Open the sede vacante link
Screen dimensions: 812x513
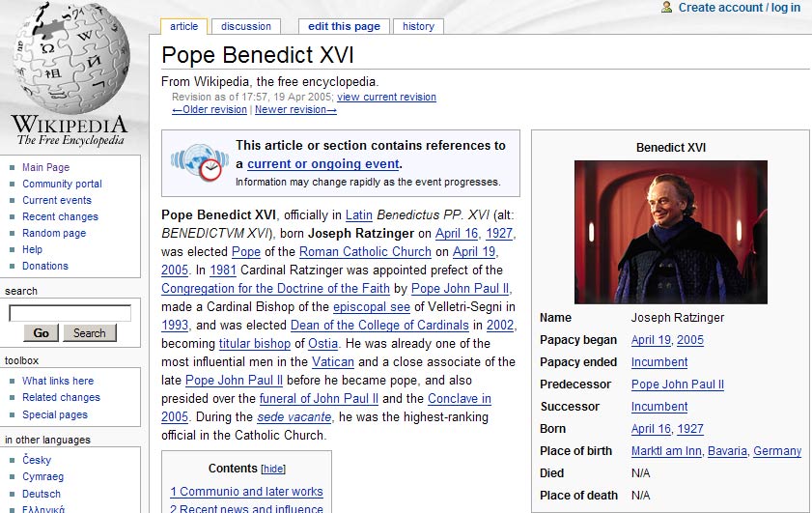pos(294,417)
